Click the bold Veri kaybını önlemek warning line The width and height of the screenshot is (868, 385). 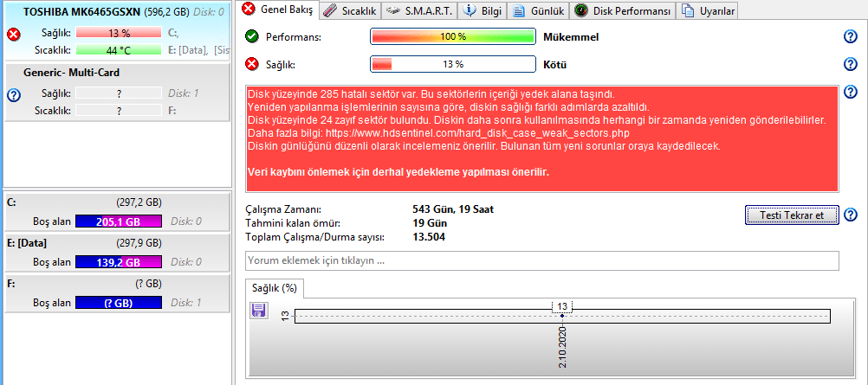[x=398, y=172]
